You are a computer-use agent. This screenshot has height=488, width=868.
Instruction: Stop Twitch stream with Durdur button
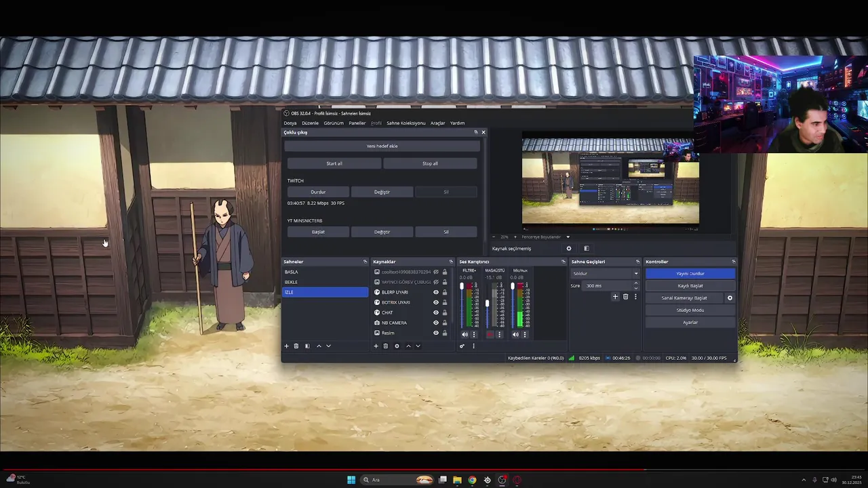click(x=318, y=192)
